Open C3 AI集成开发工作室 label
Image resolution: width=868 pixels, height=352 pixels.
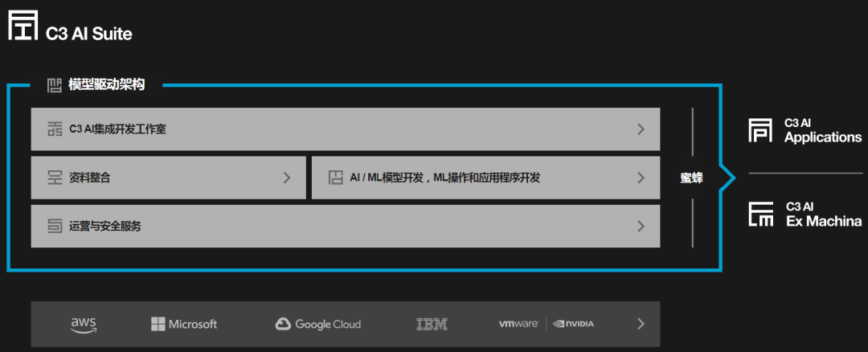click(118, 129)
